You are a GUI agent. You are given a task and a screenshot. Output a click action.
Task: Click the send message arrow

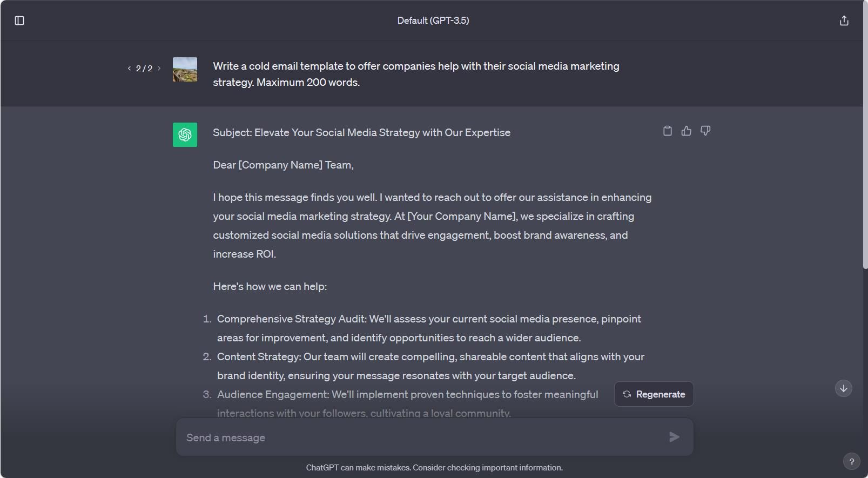(674, 437)
